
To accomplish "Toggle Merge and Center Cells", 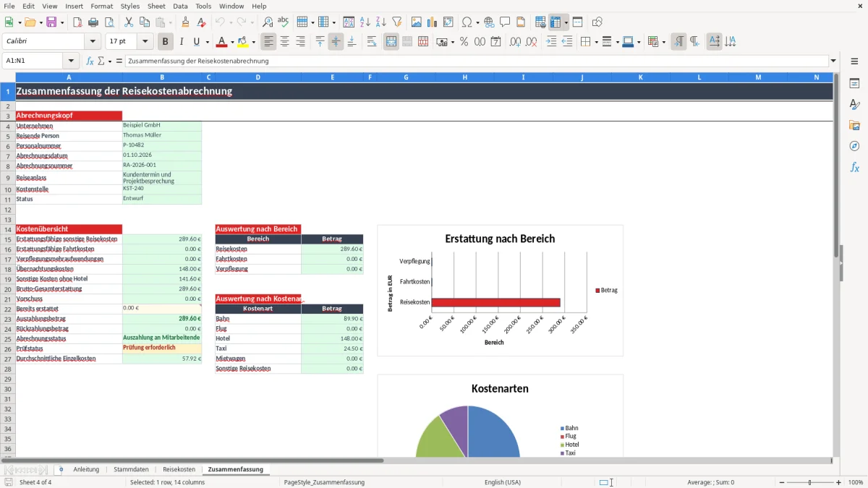I will click(x=391, y=42).
